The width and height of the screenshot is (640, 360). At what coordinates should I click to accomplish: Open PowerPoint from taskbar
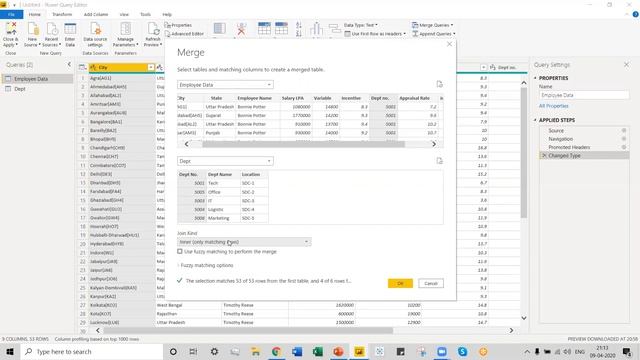pos(338,351)
